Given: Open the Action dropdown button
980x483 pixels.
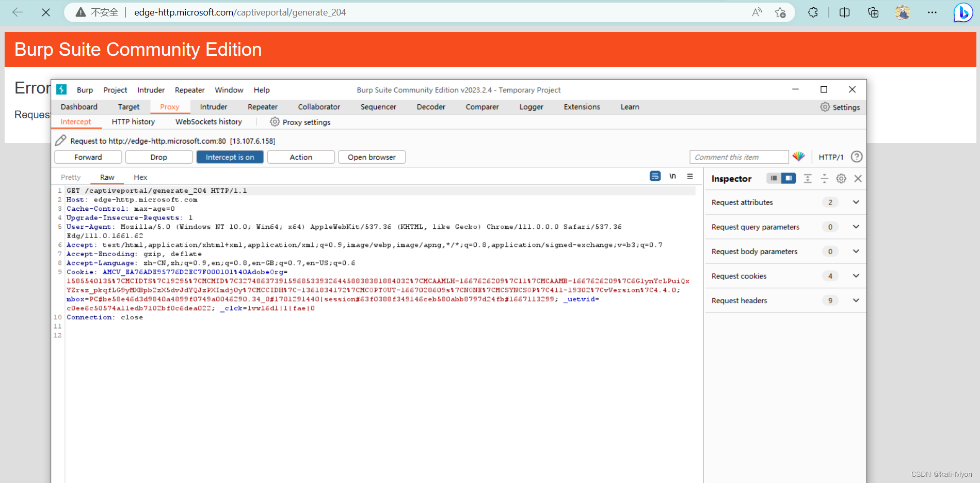Looking at the screenshot, I should pyautogui.click(x=301, y=157).
